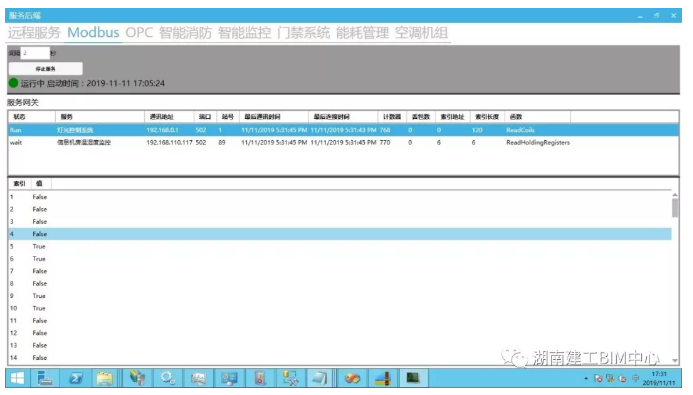Screen dimensions: 693x395
Task: Open File Explorer folder icon in taskbar
Action: click(x=105, y=378)
